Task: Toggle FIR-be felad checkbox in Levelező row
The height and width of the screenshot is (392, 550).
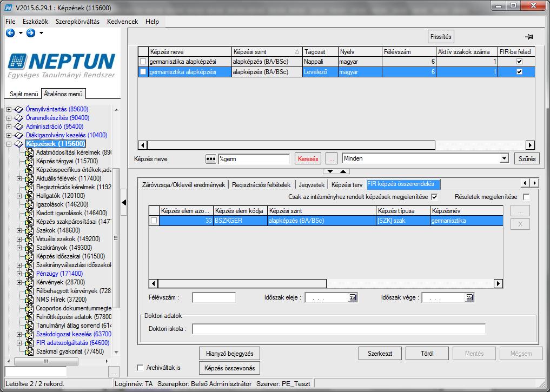Action: pyautogui.click(x=520, y=71)
